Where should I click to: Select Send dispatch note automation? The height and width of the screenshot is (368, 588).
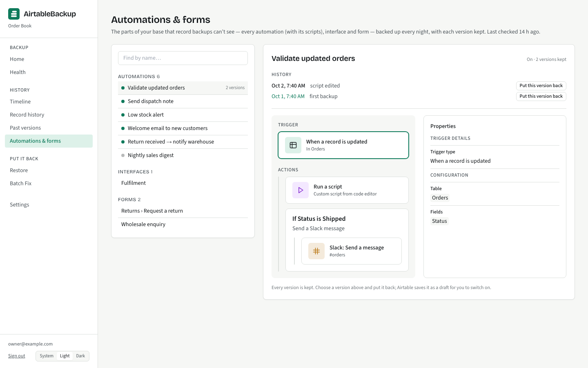coord(183,101)
